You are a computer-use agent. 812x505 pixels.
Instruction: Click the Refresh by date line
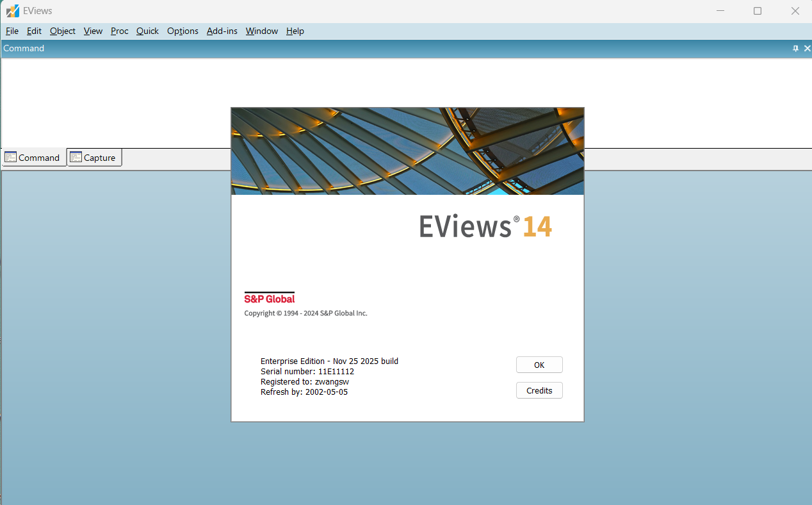click(304, 392)
